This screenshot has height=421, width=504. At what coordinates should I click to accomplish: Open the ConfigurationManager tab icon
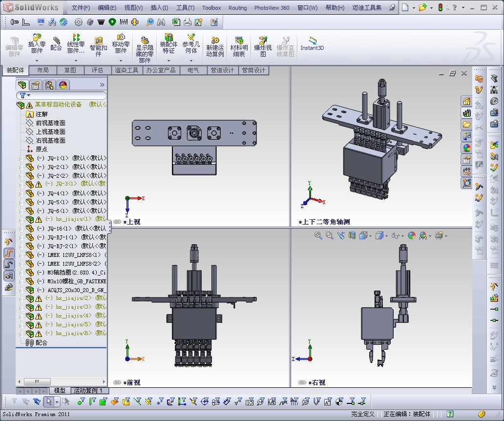[49, 85]
